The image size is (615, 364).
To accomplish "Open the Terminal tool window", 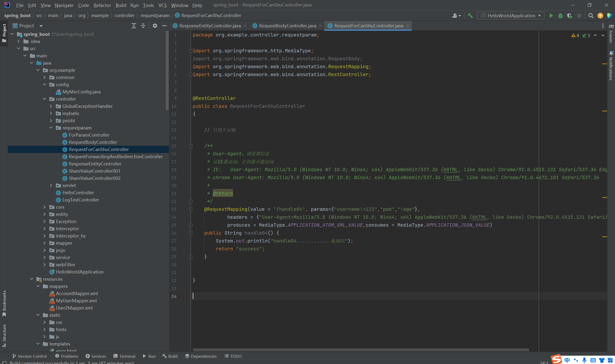I will pos(124,356).
